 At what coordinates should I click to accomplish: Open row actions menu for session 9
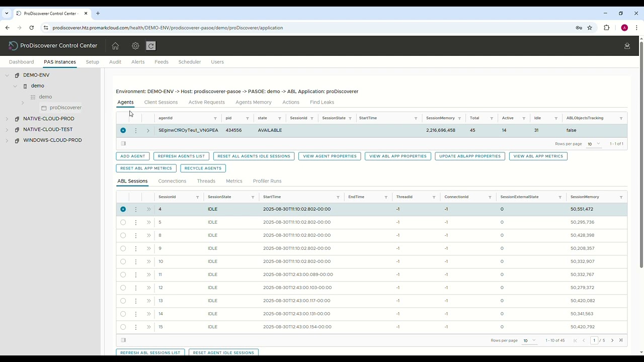pyautogui.click(x=135, y=248)
